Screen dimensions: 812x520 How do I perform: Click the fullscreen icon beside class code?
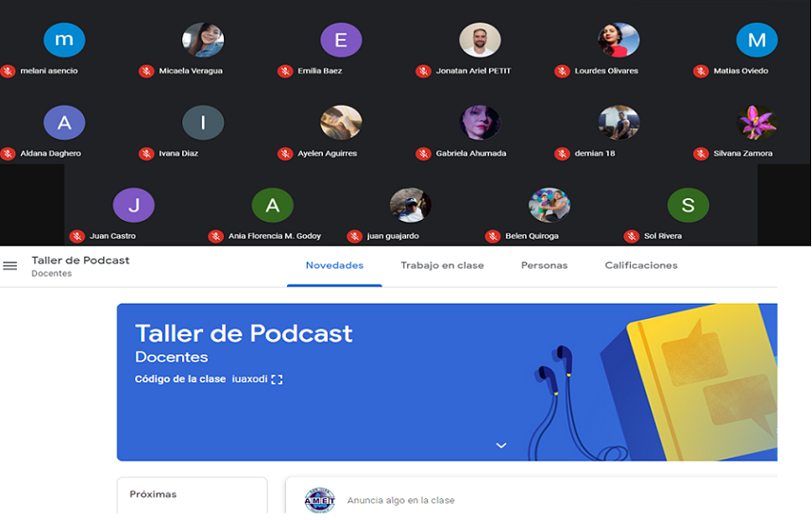(277, 379)
